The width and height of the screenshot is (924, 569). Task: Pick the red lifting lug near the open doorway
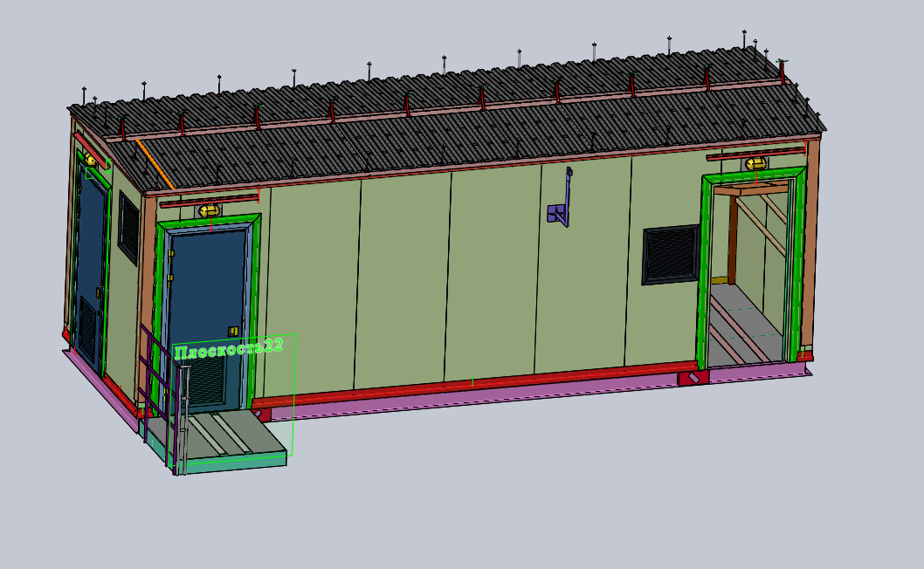coord(693,378)
